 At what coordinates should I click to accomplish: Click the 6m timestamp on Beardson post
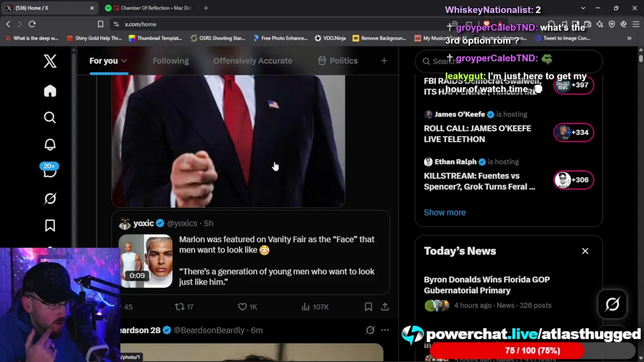point(257,330)
